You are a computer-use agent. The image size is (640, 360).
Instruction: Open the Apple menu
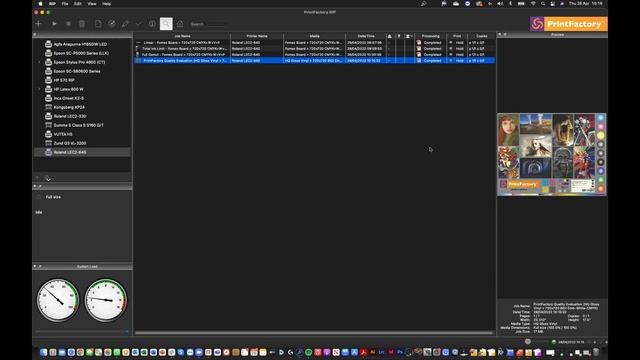click(40, 4)
